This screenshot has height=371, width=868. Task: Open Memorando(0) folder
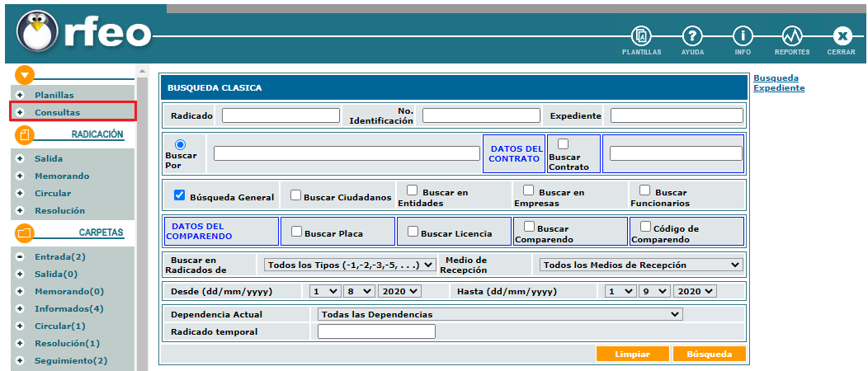(x=69, y=291)
